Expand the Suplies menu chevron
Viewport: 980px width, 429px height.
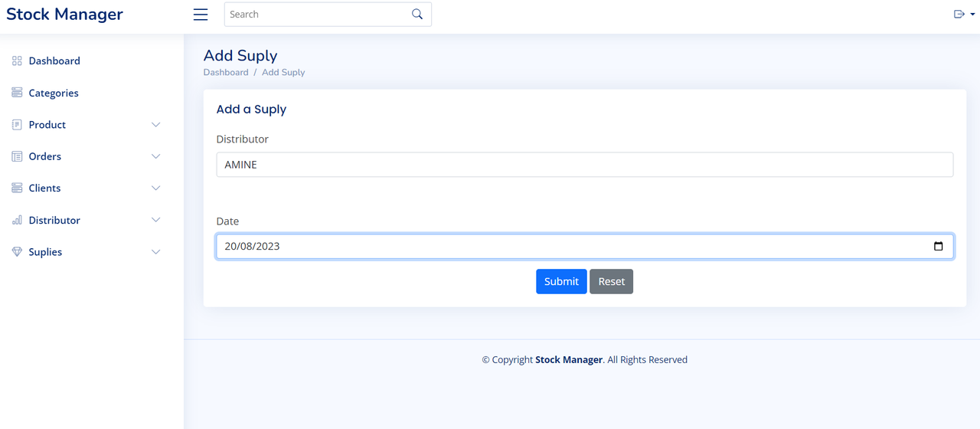(x=156, y=252)
